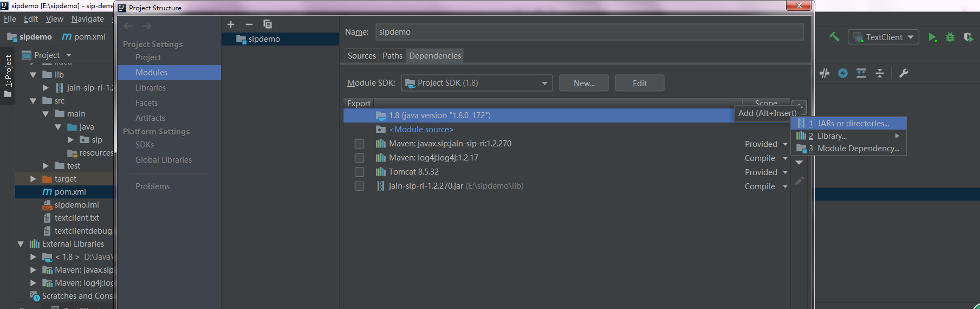
Task: Open TextClient run configuration dropdown
Action: (884, 37)
